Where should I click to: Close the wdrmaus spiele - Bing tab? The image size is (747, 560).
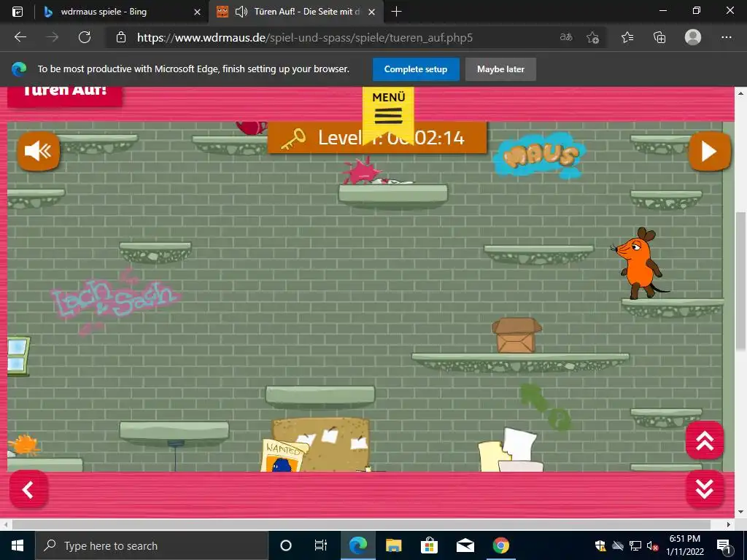197,12
